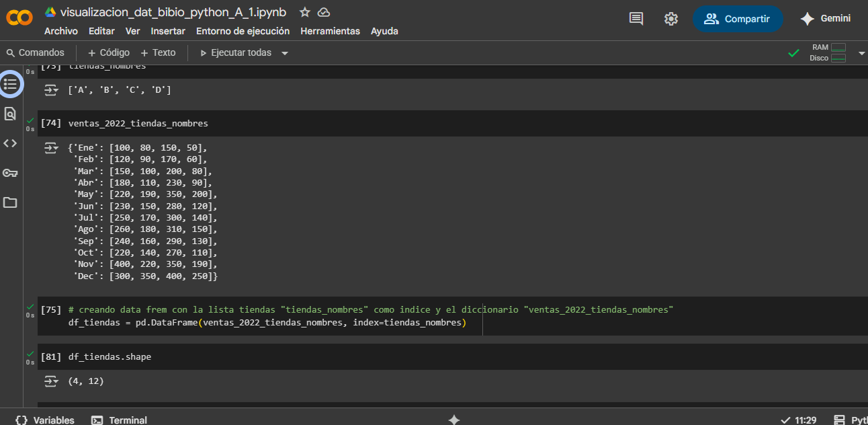Image resolution: width=868 pixels, height=425 pixels.
Task: Open Gemini assistant
Action: [x=826, y=19]
